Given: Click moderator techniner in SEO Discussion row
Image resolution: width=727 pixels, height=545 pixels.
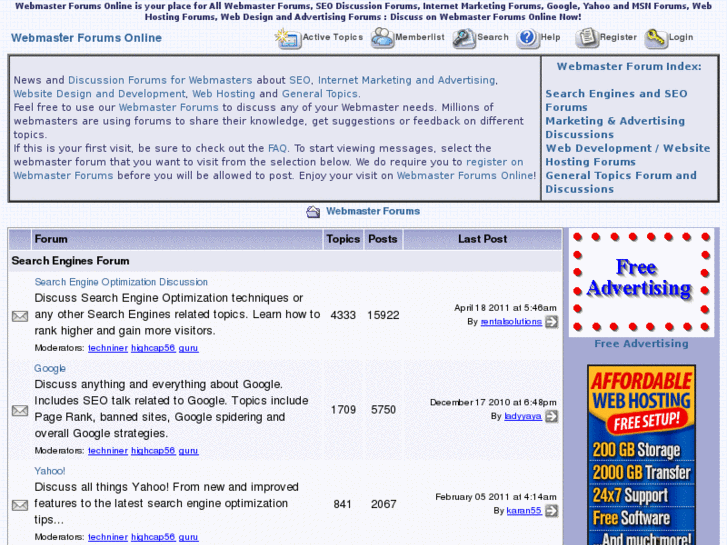Looking at the screenshot, I should 108,348.
